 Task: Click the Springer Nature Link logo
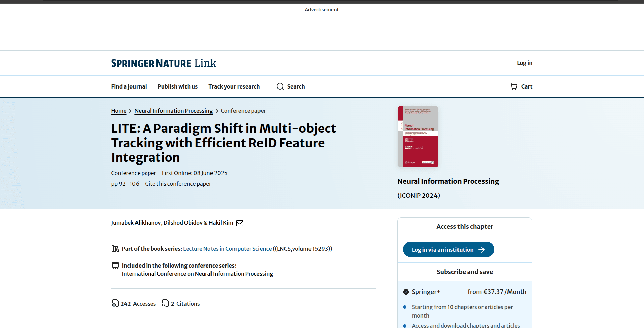point(164,63)
